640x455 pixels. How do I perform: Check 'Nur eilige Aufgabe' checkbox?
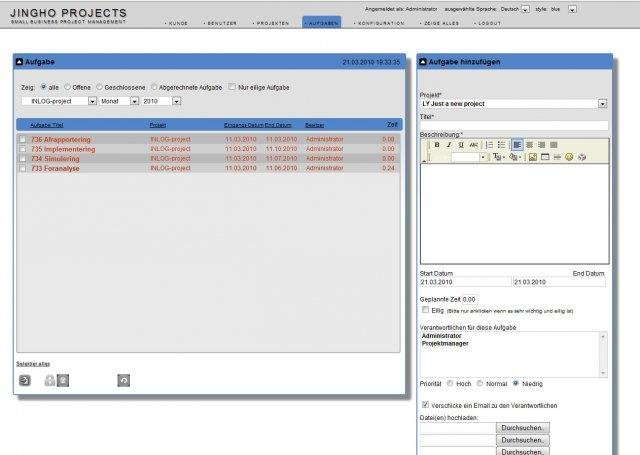pyautogui.click(x=232, y=87)
